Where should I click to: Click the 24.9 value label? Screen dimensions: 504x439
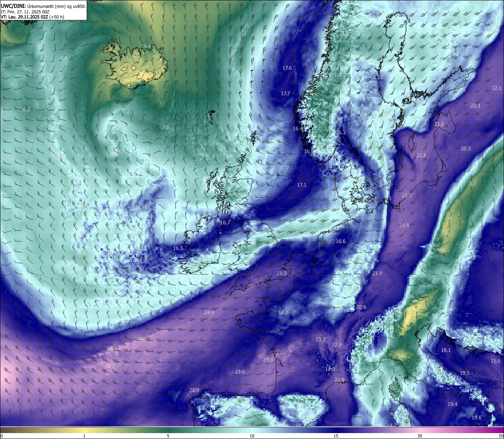[209, 312]
